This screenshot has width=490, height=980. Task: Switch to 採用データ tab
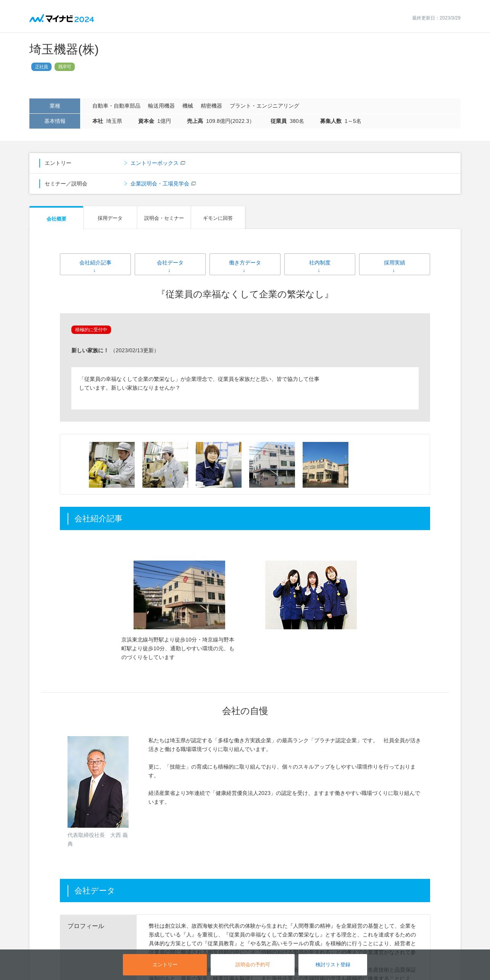[110, 218]
